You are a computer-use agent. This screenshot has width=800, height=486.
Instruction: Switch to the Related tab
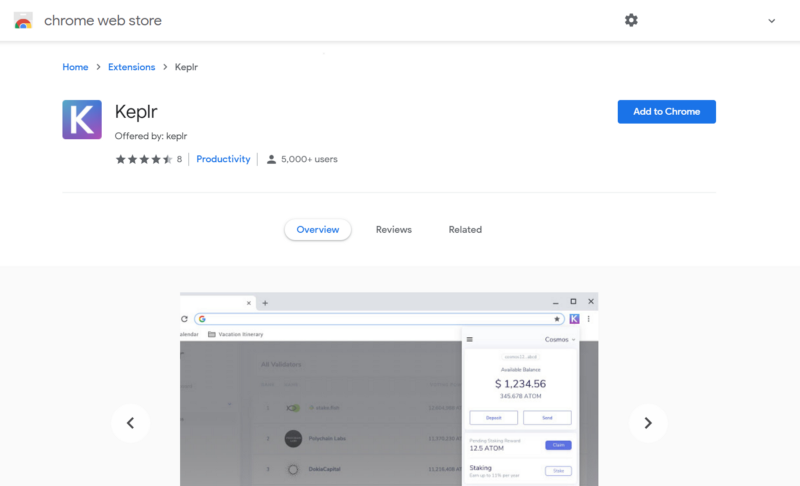(x=465, y=229)
